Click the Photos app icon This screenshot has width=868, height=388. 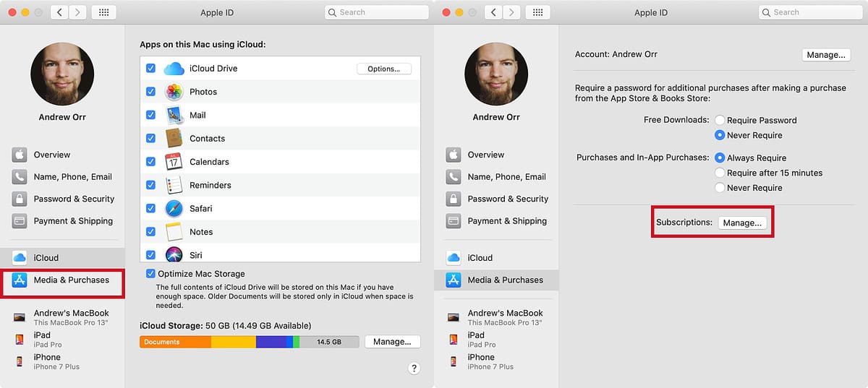[174, 92]
